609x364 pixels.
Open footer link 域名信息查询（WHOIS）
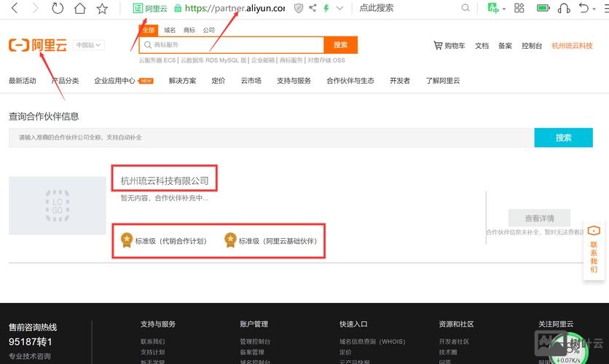click(372, 341)
